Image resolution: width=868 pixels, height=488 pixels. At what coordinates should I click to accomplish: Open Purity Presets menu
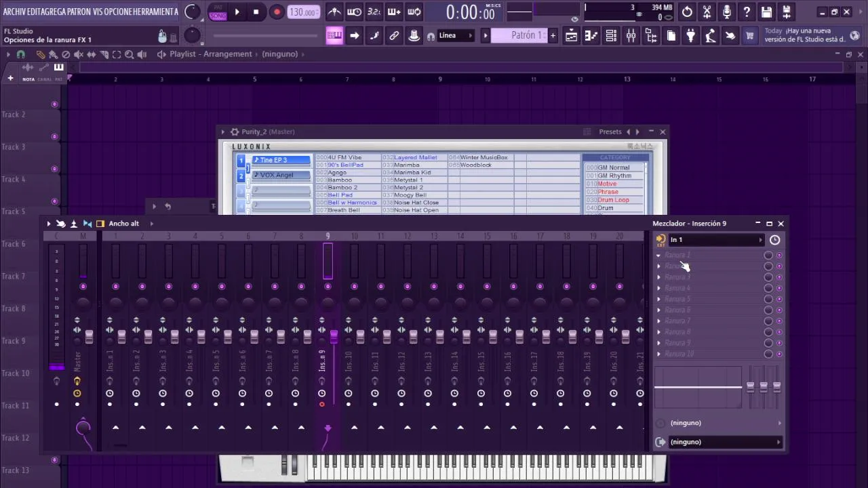(x=610, y=131)
